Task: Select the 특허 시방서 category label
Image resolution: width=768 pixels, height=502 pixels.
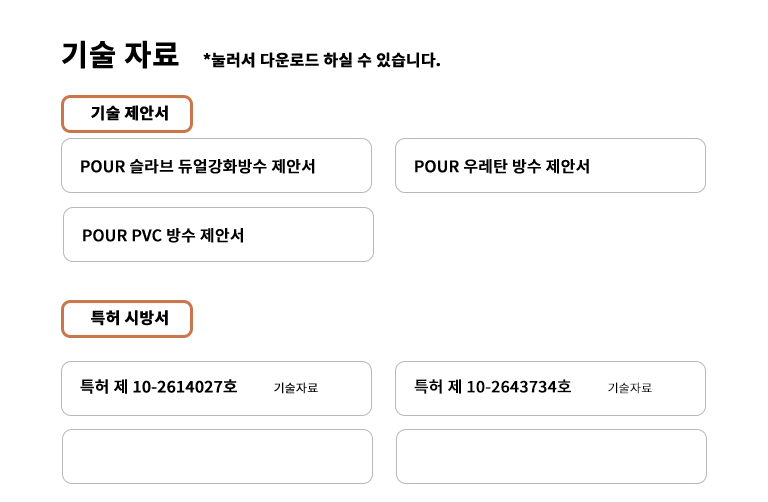Action: click(127, 319)
